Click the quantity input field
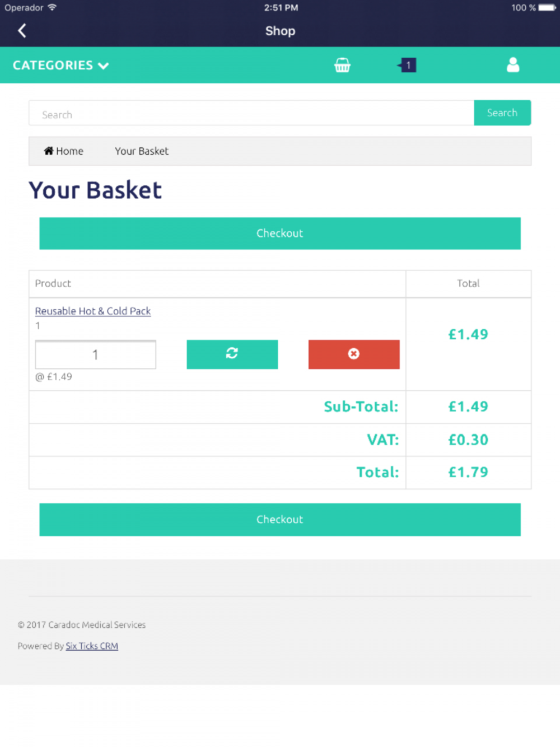The image size is (560, 747). click(x=96, y=354)
